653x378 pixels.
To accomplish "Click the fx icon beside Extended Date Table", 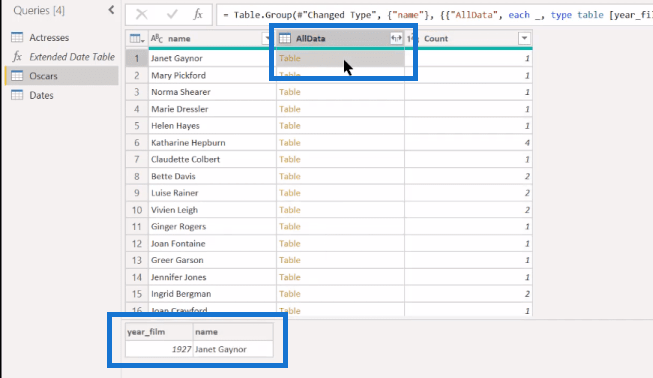I will pos(17,57).
